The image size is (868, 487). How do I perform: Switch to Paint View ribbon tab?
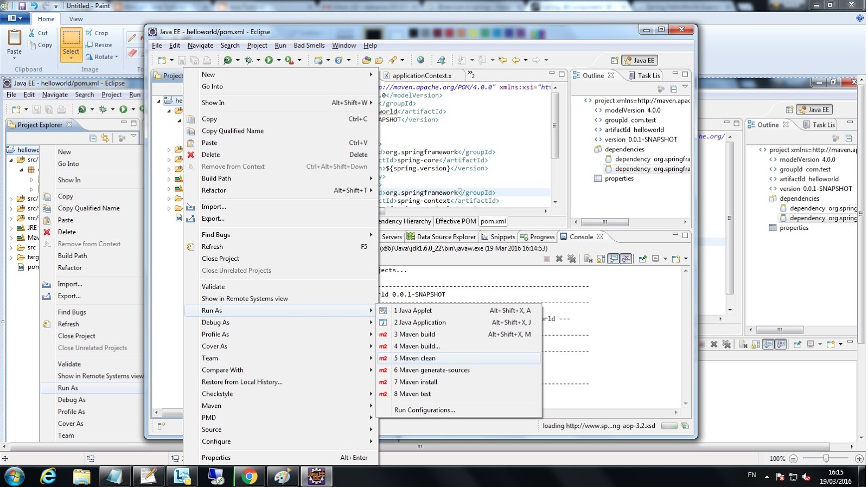coord(76,19)
